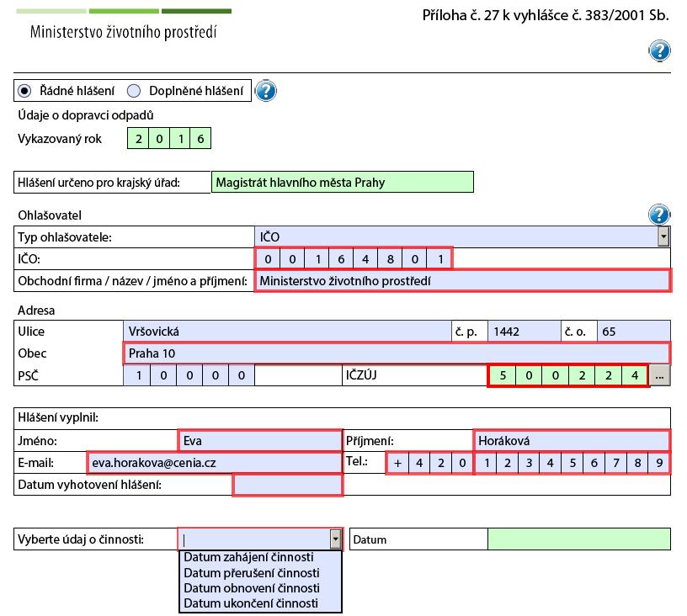
Task: Click the Datum vyhotovení hlášení field
Action: tap(288, 485)
